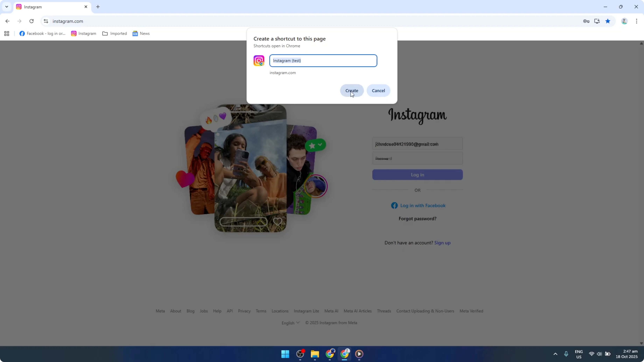The image size is (644, 362).
Task: Open Chrome password manager in address bar
Action: click(x=586, y=21)
